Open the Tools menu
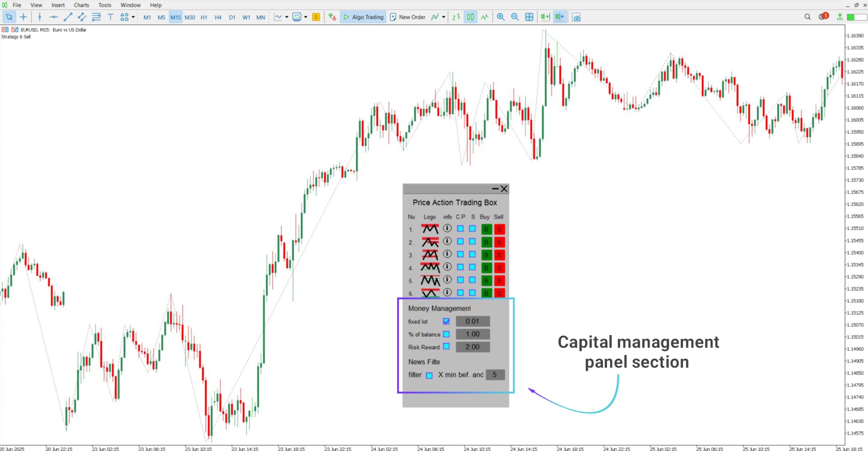Image resolution: width=868 pixels, height=451 pixels. (105, 5)
